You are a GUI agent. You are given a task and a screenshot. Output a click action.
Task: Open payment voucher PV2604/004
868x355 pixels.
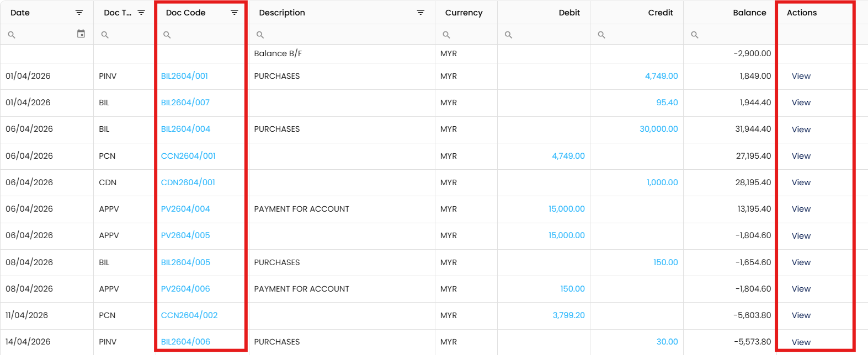185,209
